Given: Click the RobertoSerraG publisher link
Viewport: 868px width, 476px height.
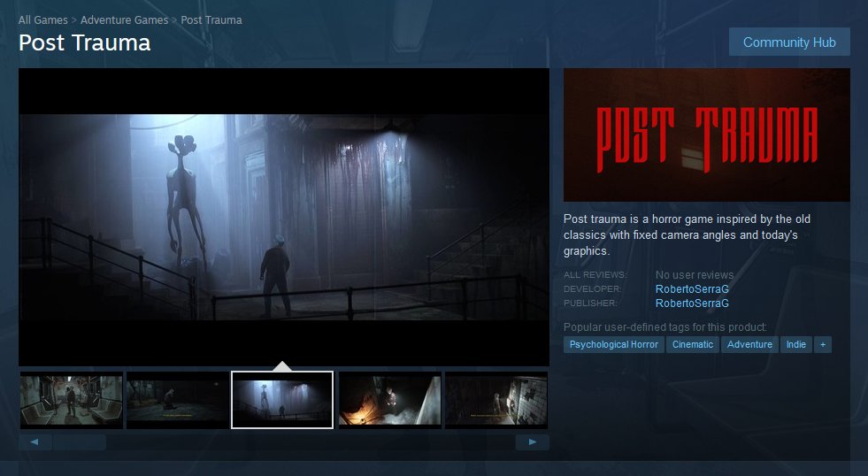Looking at the screenshot, I should pos(692,303).
